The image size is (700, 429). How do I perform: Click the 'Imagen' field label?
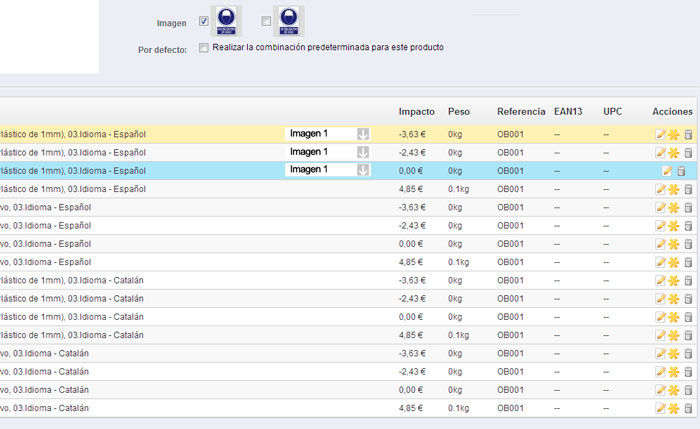click(171, 23)
